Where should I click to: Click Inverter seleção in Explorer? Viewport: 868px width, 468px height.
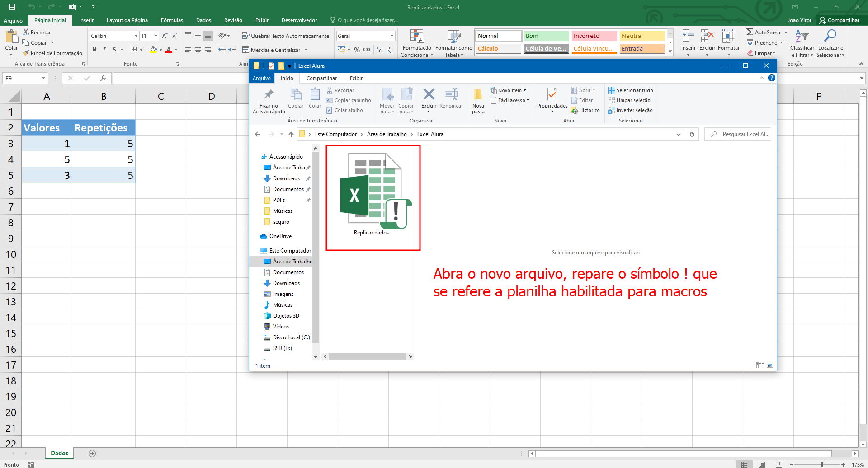631,110
